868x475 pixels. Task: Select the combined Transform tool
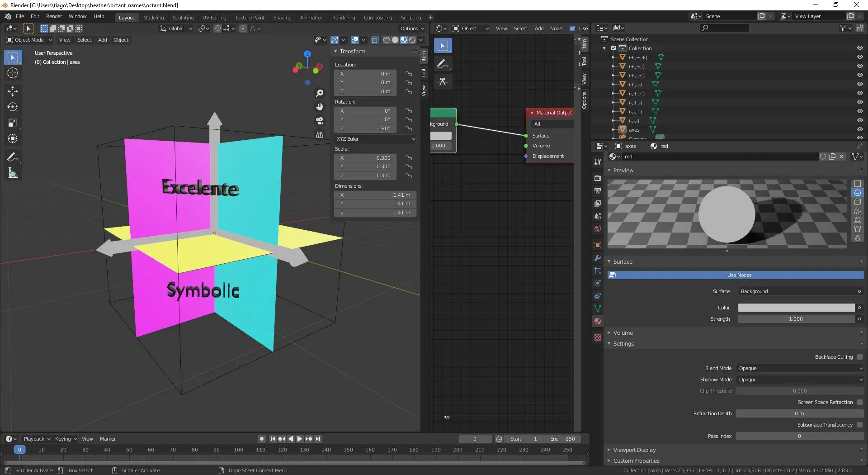tap(13, 138)
